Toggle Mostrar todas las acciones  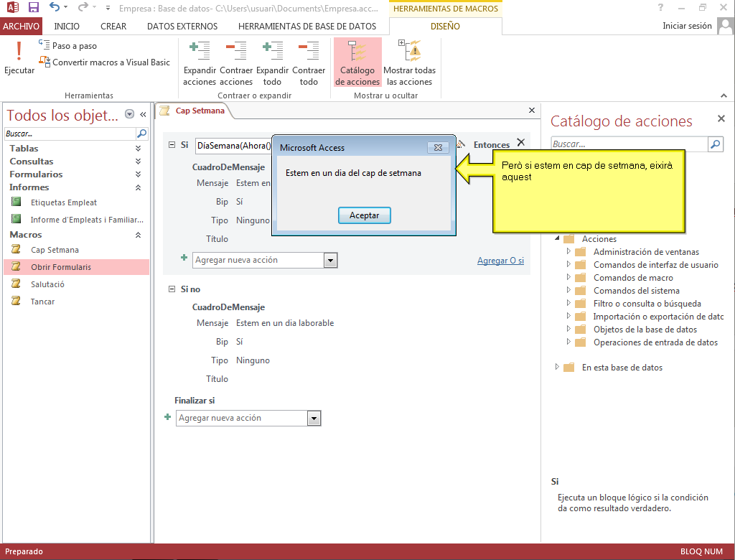click(409, 63)
